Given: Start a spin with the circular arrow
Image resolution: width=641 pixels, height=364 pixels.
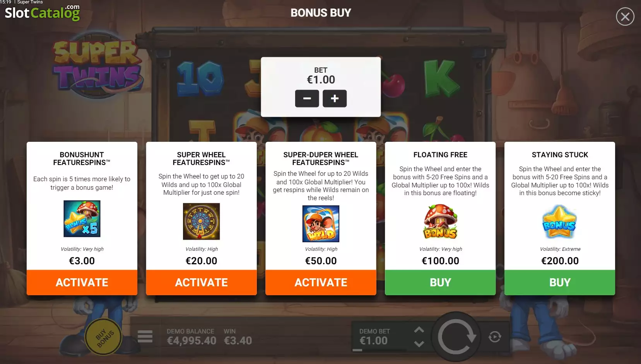Looking at the screenshot, I should pos(456,337).
